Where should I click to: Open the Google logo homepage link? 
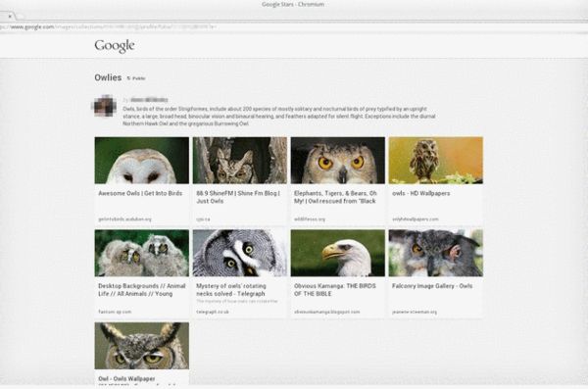(115, 46)
